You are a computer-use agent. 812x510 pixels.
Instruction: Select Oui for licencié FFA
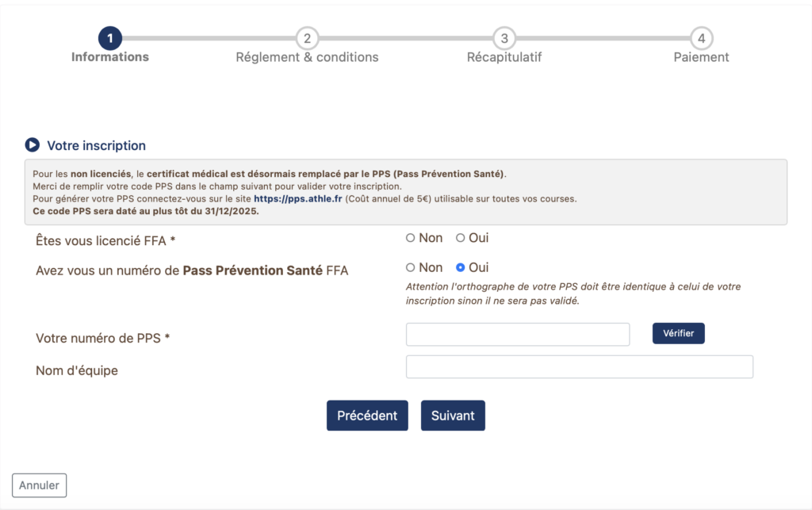coord(461,238)
